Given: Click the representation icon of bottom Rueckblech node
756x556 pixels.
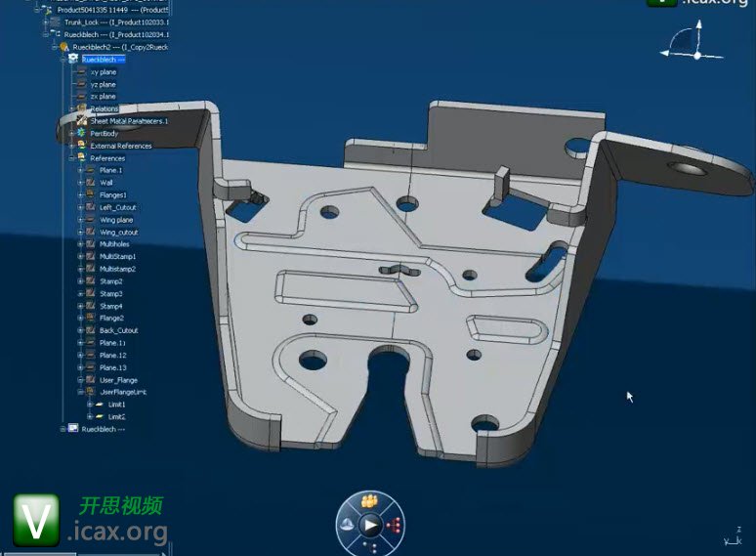Looking at the screenshot, I should 73,428.
